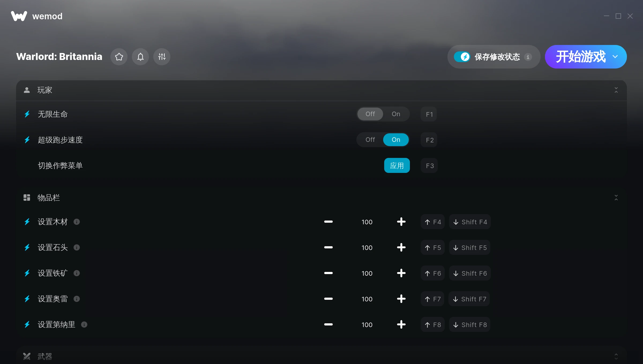643x364 pixels.
Task: Start the game with 开始游戏
Action: coord(580,57)
